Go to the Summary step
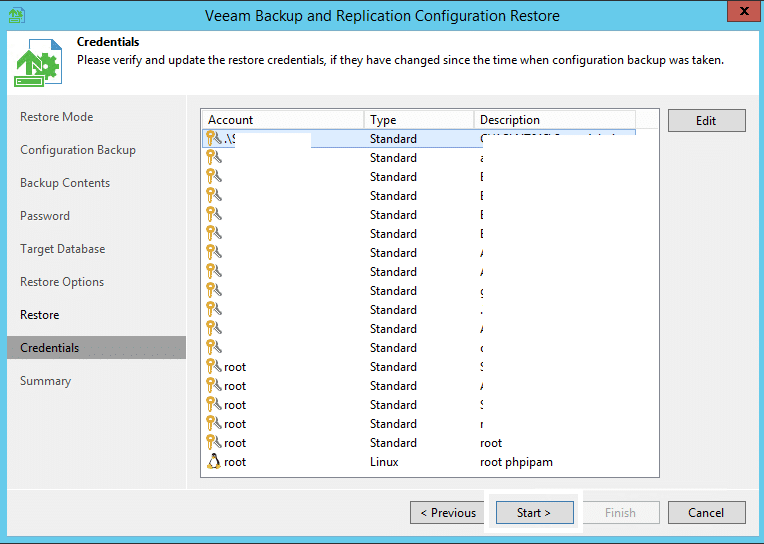The width and height of the screenshot is (764, 544). tap(45, 381)
